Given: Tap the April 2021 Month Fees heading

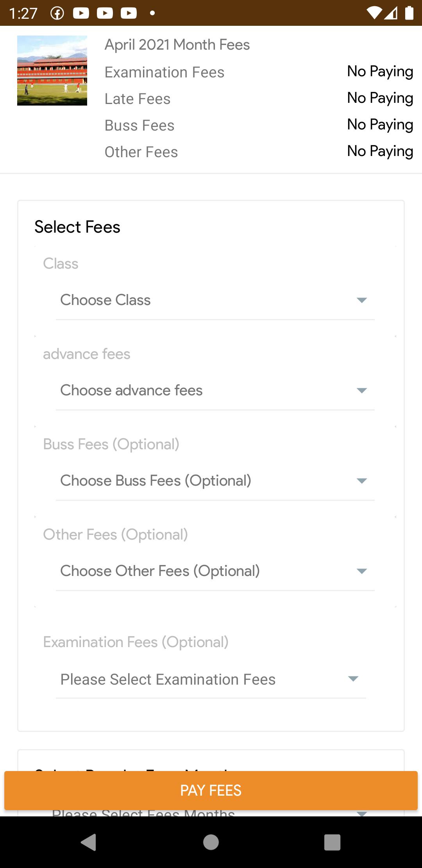Looking at the screenshot, I should [x=177, y=45].
